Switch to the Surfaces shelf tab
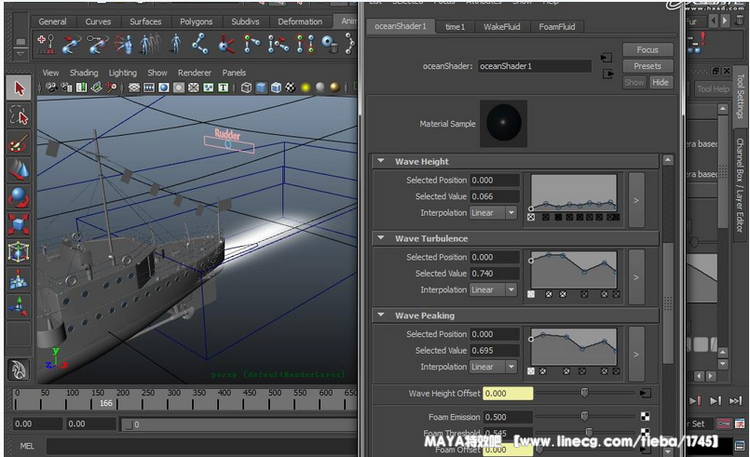 coord(145,22)
